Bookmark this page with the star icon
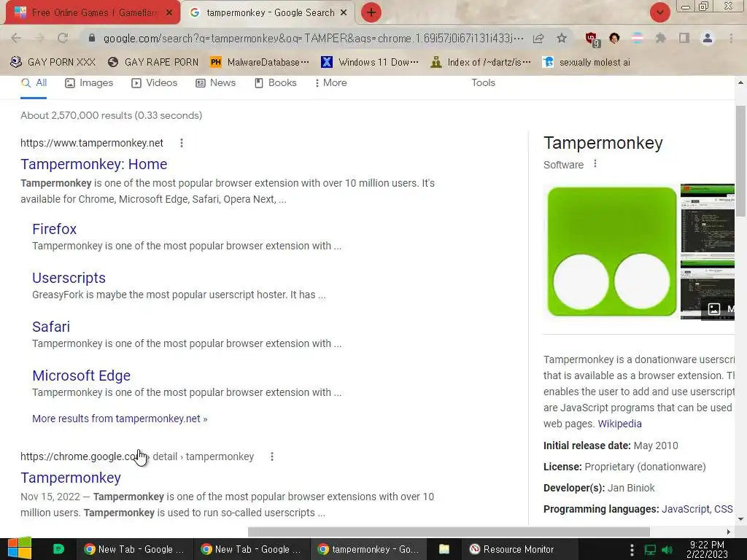This screenshot has width=747, height=560. (x=562, y=38)
